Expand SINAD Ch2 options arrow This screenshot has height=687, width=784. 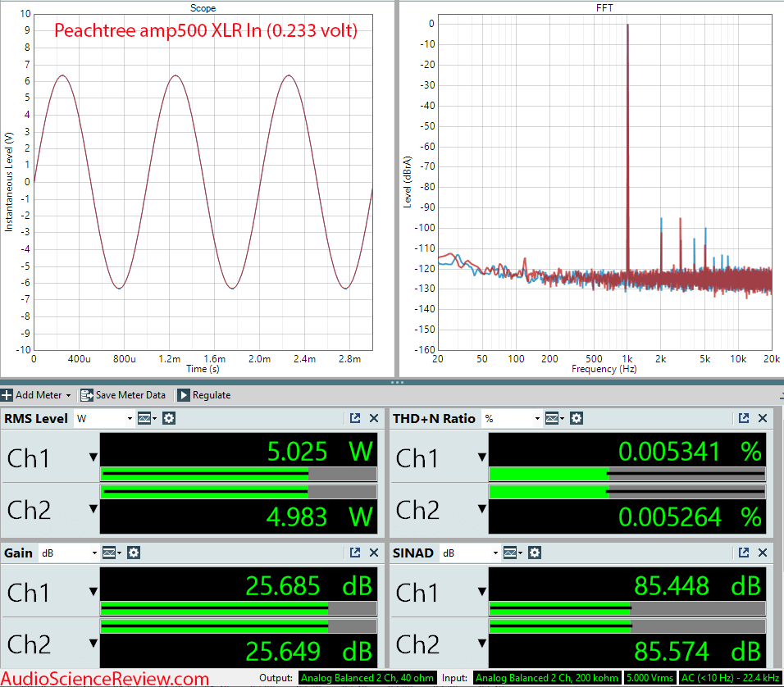482,643
